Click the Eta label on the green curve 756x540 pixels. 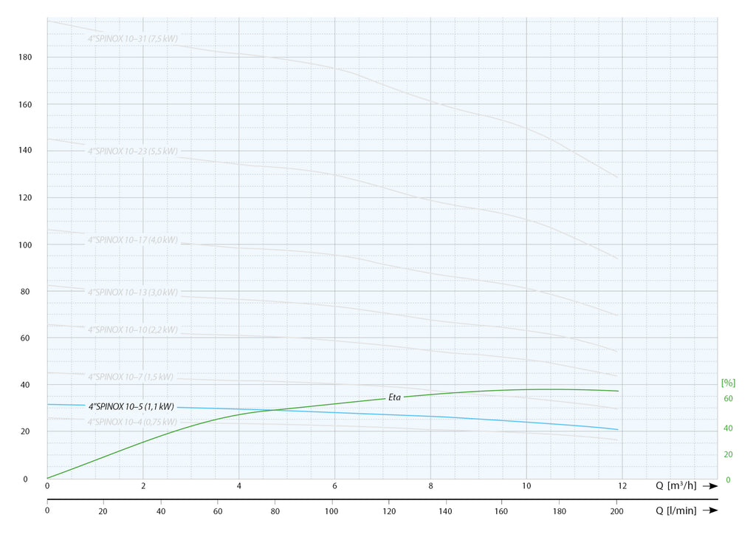coord(394,397)
